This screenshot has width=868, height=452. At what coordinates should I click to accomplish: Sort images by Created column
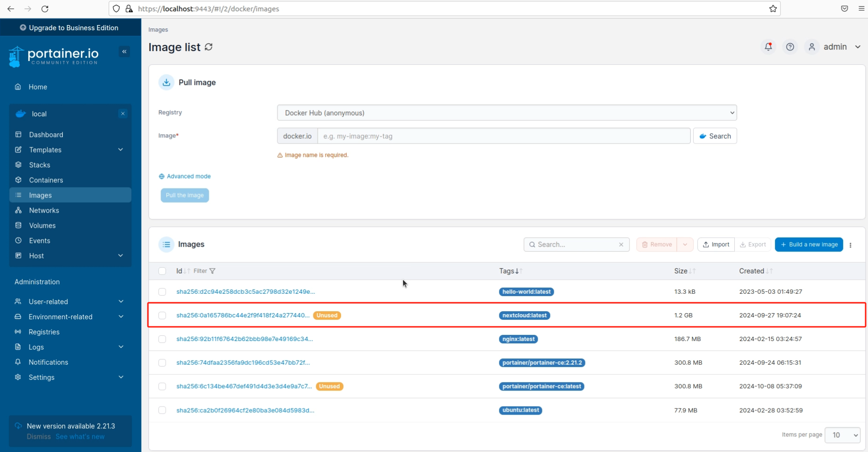756,271
